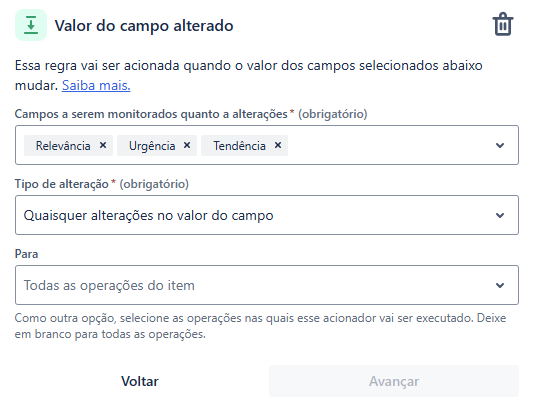The width and height of the screenshot is (535, 406).
Task: Delete this trigger with the trash icon
Action: (x=503, y=25)
